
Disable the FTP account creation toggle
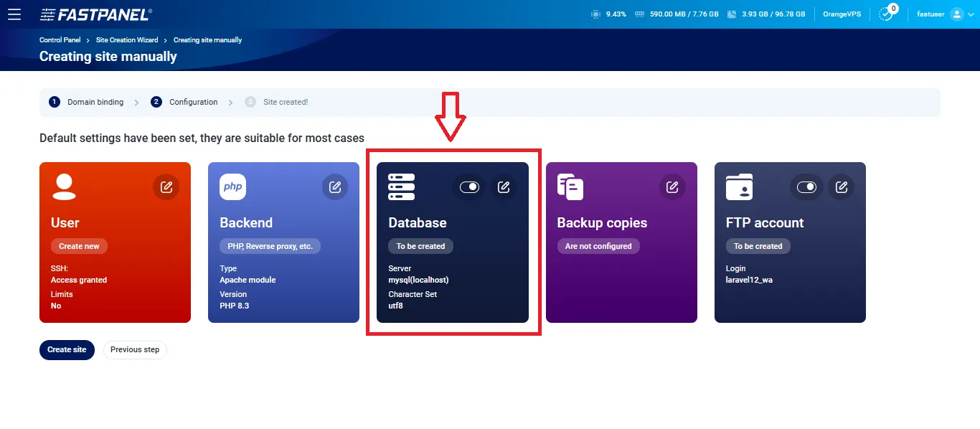(806, 187)
